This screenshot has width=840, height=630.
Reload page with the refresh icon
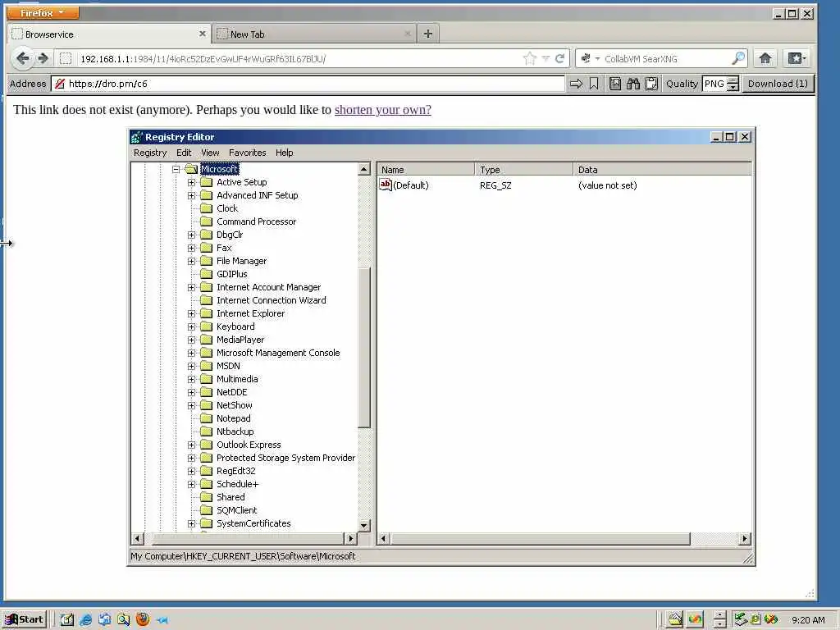(559, 58)
